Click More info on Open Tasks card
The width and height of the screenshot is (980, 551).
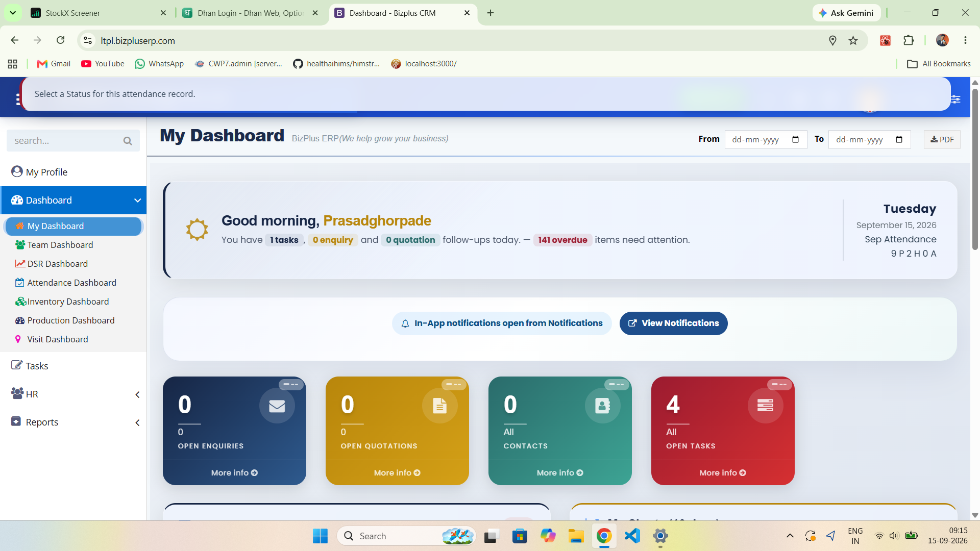723,473
